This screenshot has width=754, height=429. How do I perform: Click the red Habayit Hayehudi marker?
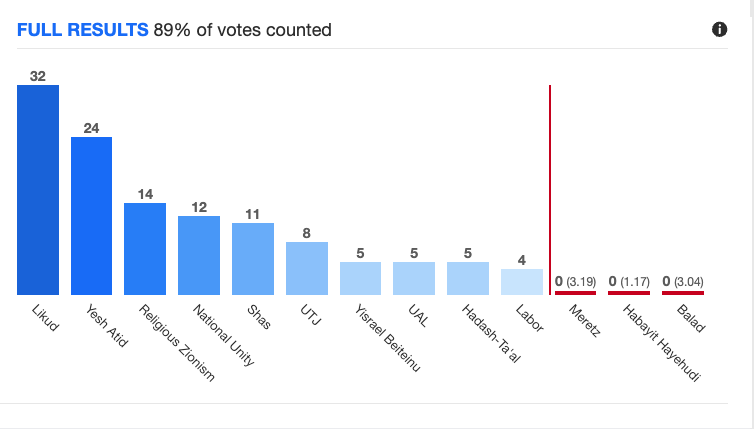point(629,293)
